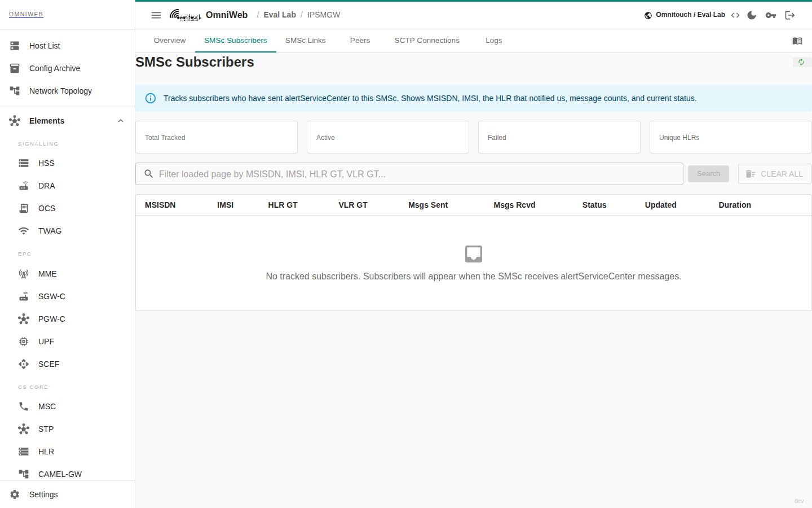Screen dimensions: 812x508
Task: Toggle dark mode moon icon
Action: pos(752,15)
